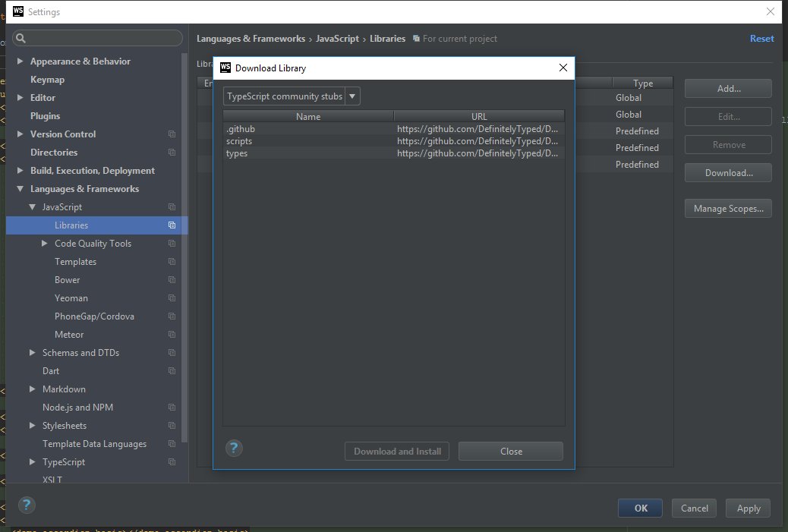The image size is (788, 532).
Task: Click JavaScript in the breadcrumb path
Action: [x=337, y=39]
